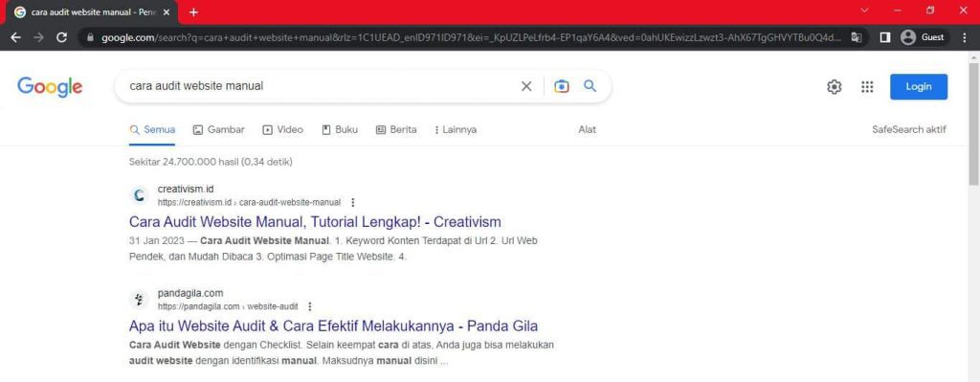The height and width of the screenshot is (382, 980).
Task: Switch to the Gambar tab
Action: click(219, 130)
